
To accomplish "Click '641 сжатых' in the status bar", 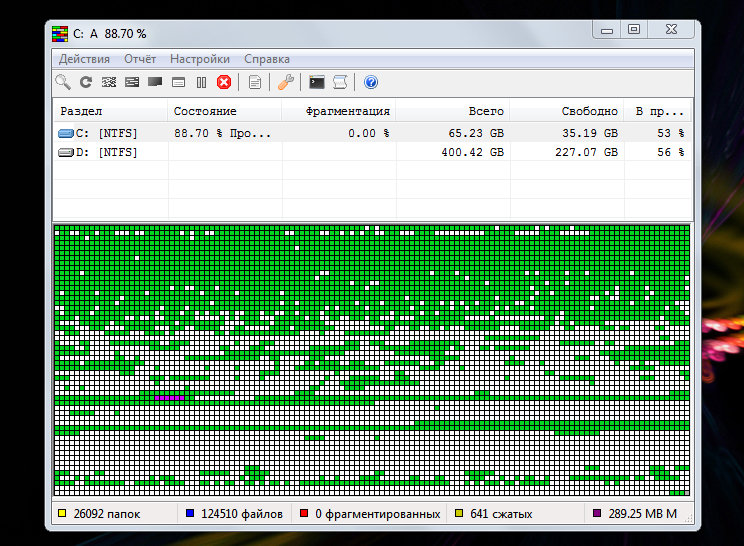I will [501, 514].
